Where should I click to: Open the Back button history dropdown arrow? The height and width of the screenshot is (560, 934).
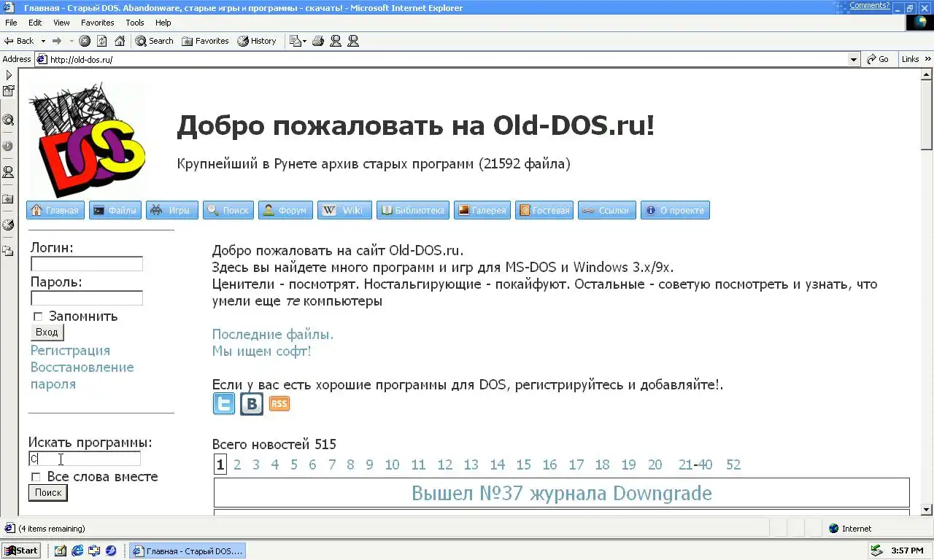[43, 41]
